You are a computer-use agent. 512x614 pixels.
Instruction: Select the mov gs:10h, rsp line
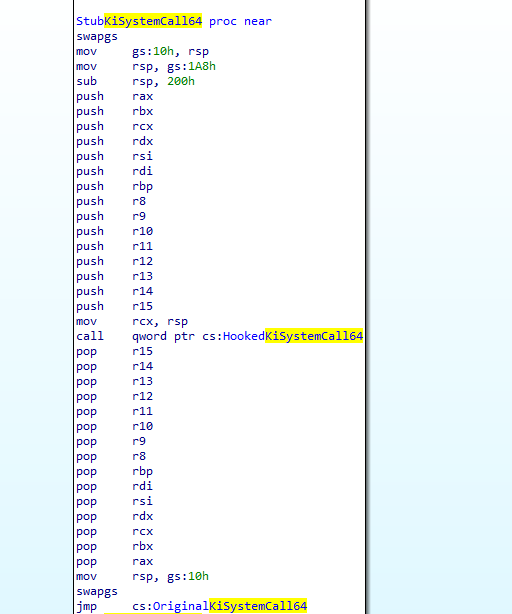pyautogui.click(x=142, y=51)
